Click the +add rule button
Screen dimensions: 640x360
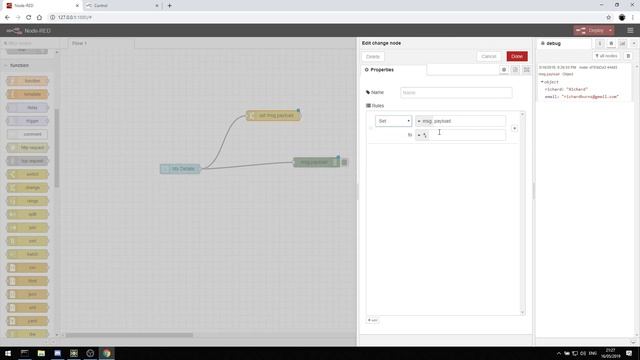[x=372, y=320]
